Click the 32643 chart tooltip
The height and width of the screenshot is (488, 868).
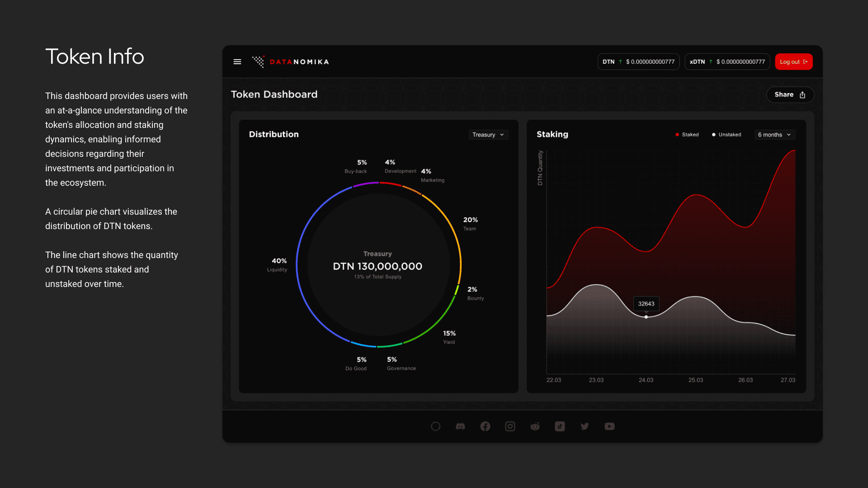click(x=646, y=304)
